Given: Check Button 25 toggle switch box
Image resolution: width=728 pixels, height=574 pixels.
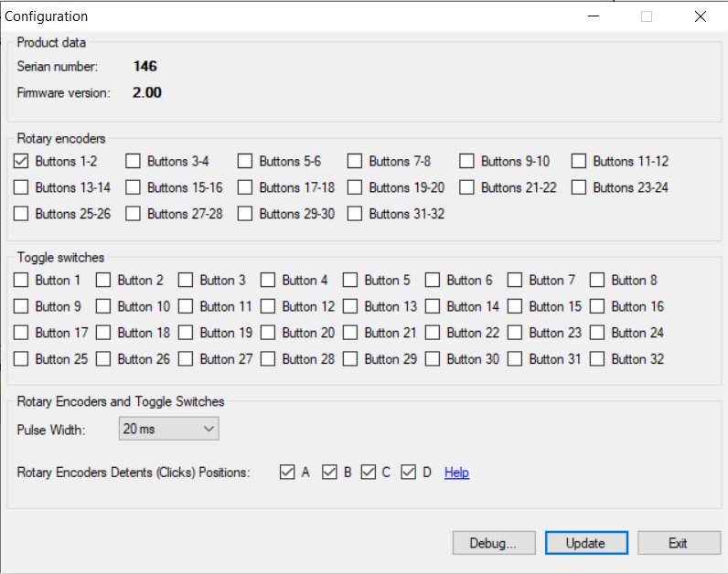Looking at the screenshot, I should point(22,359).
